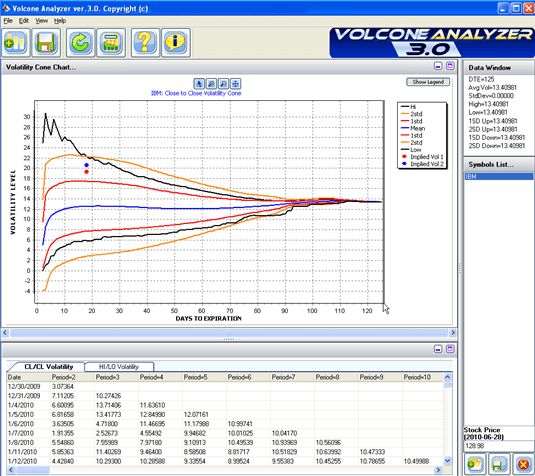Click the Implied Vol 2 legend entry
Image resolution: width=535 pixels, height=476 pixels.
tap(422, 164)
